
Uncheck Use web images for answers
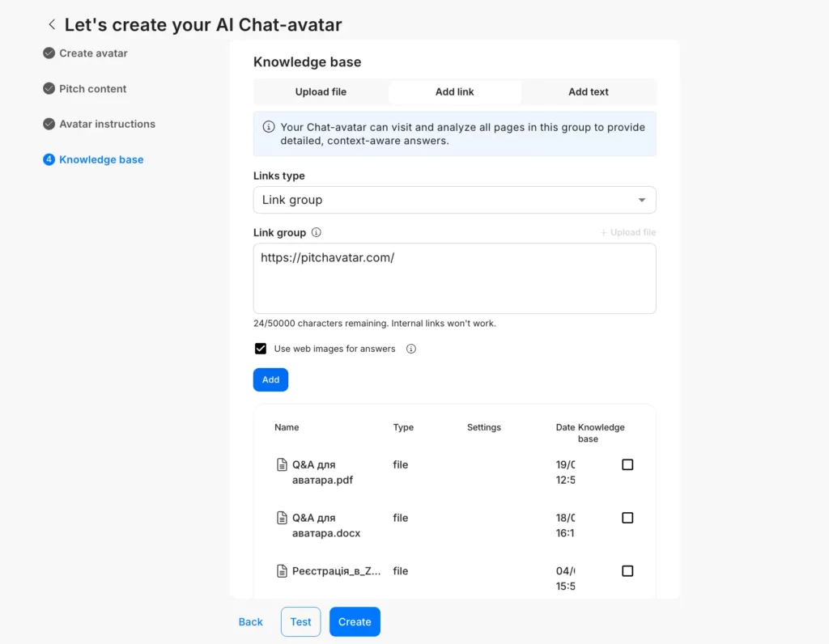pos(261,349)
